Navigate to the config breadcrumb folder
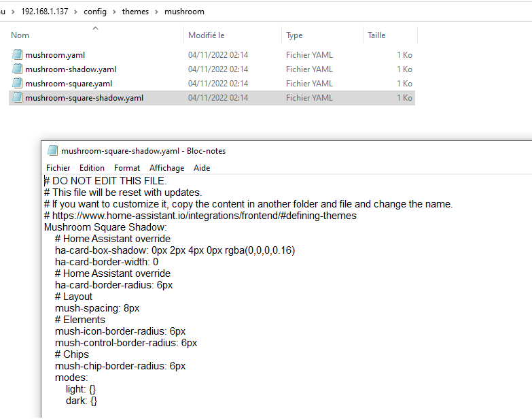 tap(95, 12)
